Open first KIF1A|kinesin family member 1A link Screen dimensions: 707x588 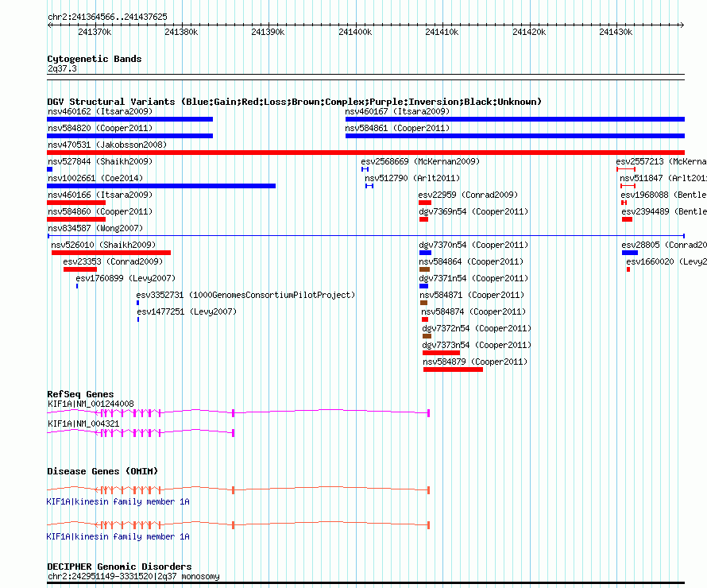118,502
